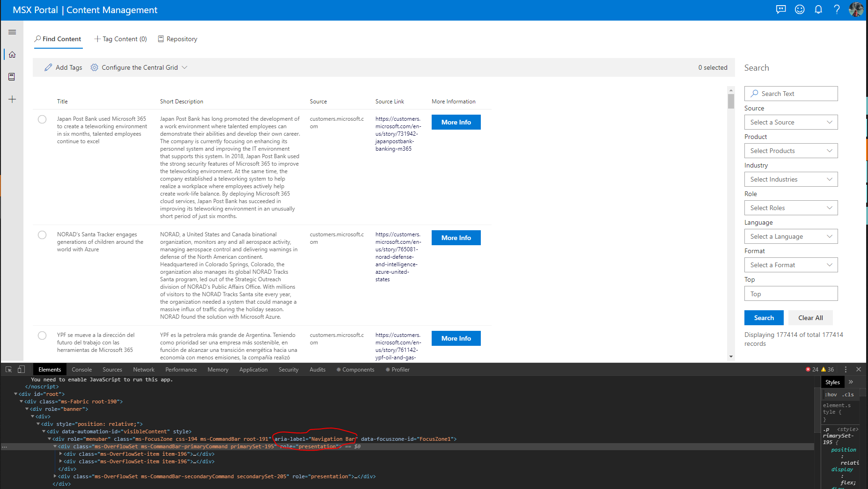
Task: Click the plus icon in the sidebar
Action: (12, 99)
